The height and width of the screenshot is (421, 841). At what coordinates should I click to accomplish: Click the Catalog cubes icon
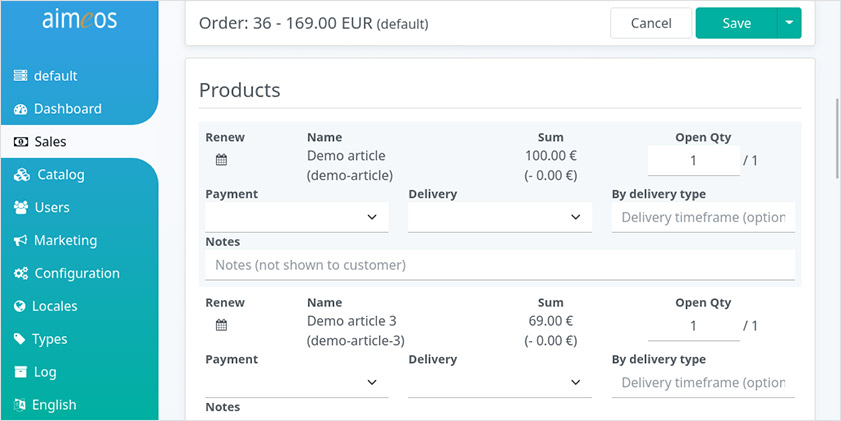(22, 175)
